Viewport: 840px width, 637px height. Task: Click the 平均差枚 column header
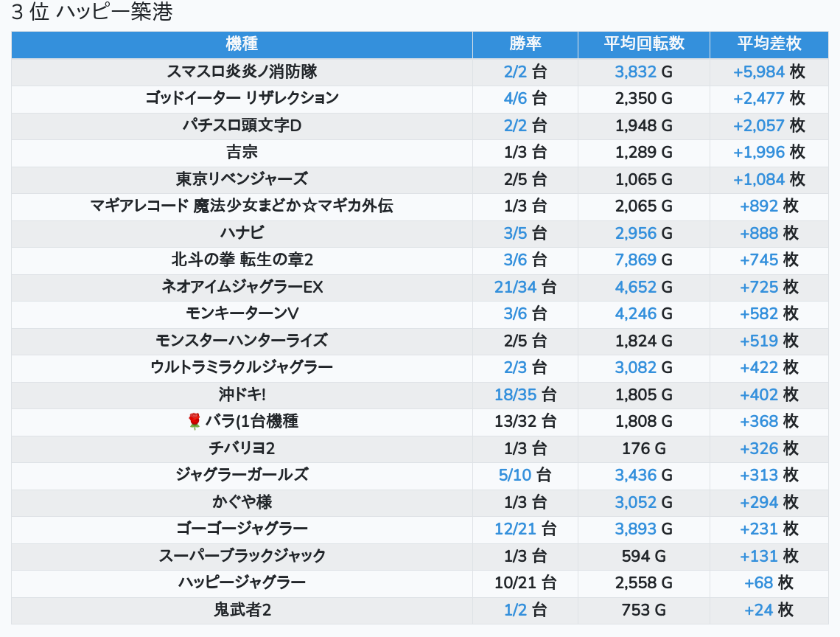pos(769,43)
